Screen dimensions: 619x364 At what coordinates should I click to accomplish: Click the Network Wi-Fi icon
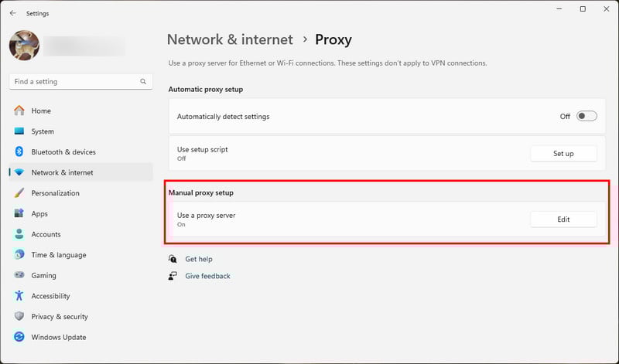pyautogui.click(x=19, y=172)
